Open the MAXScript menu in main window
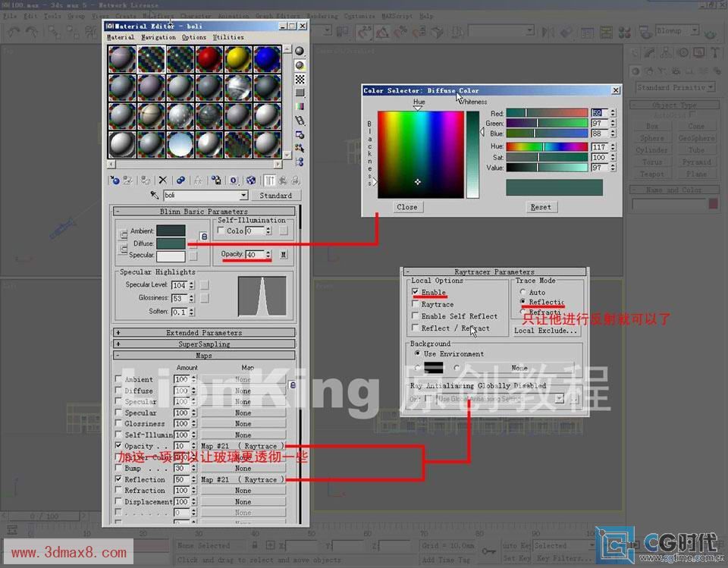The height and width of the screenshot is (568, 728). [397, 16]
